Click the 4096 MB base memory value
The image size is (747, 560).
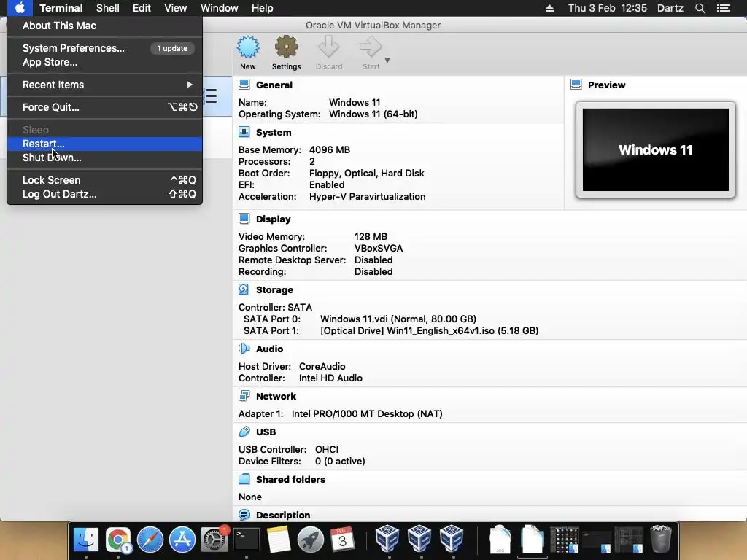330,150
